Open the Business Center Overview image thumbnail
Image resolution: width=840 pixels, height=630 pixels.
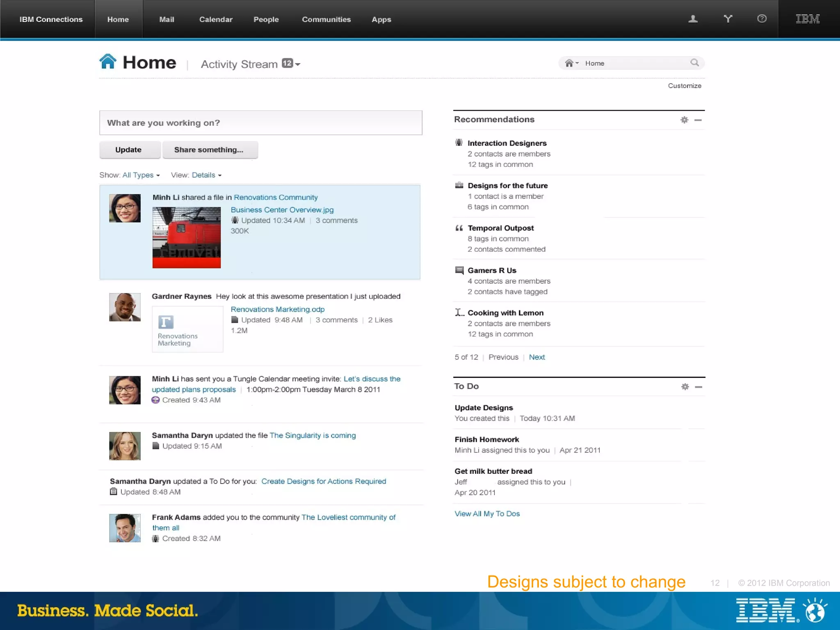pos(187,237)
